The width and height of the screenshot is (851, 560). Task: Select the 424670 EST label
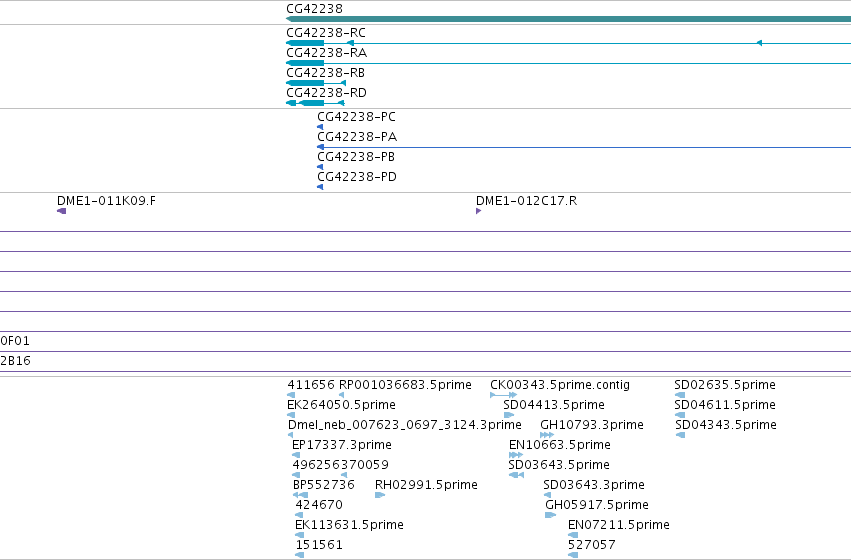[319, 505]
